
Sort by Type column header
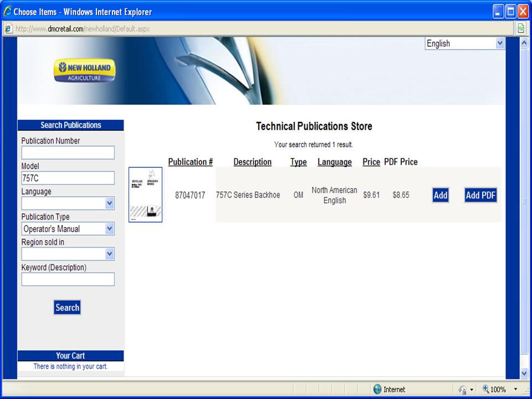[298, 162]
